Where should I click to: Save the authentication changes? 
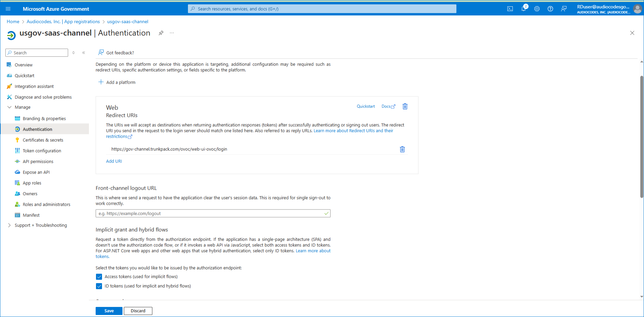click(109, 311)
